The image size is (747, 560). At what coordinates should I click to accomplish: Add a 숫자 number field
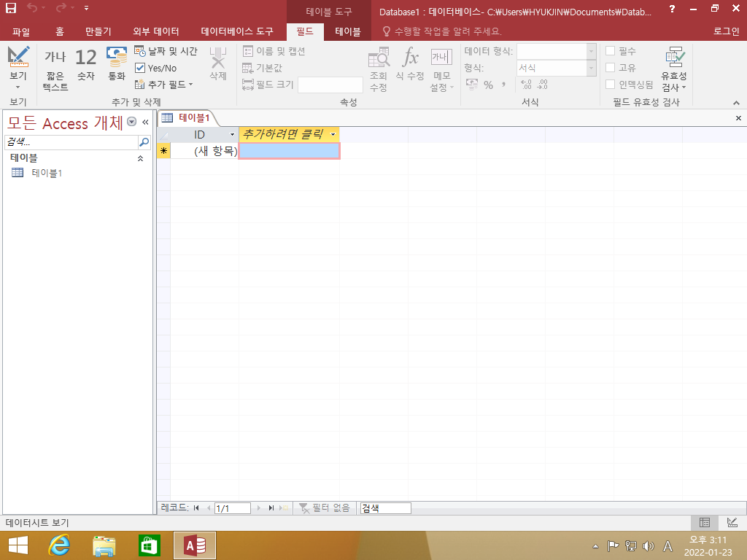86,64
